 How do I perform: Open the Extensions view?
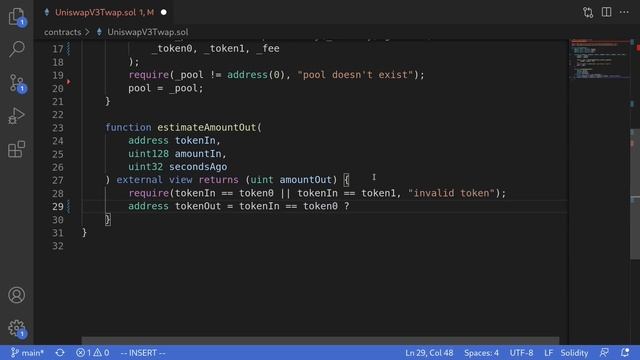[16, 149]
